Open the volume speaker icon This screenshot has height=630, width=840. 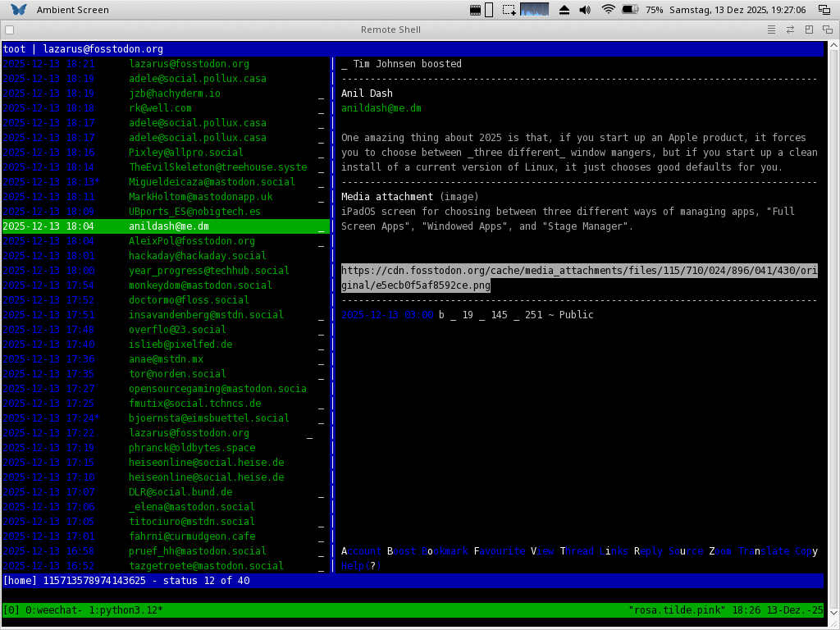[585, 10]
